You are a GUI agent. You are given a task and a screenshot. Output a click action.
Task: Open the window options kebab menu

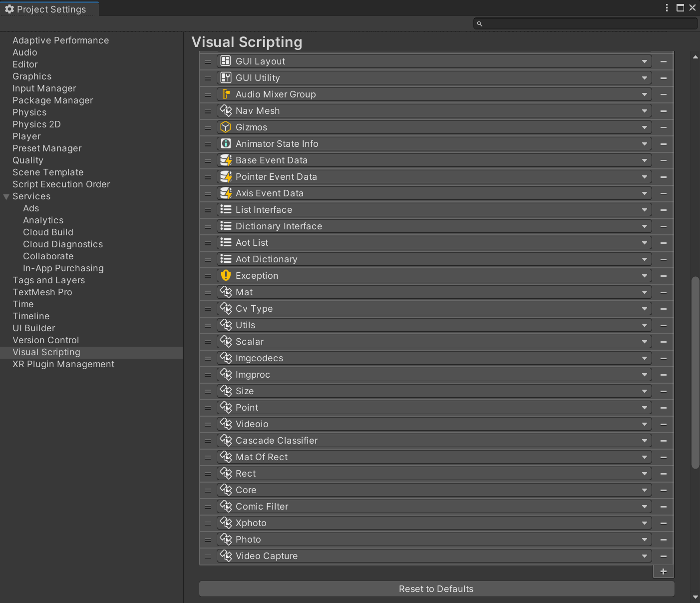[667, 7]
